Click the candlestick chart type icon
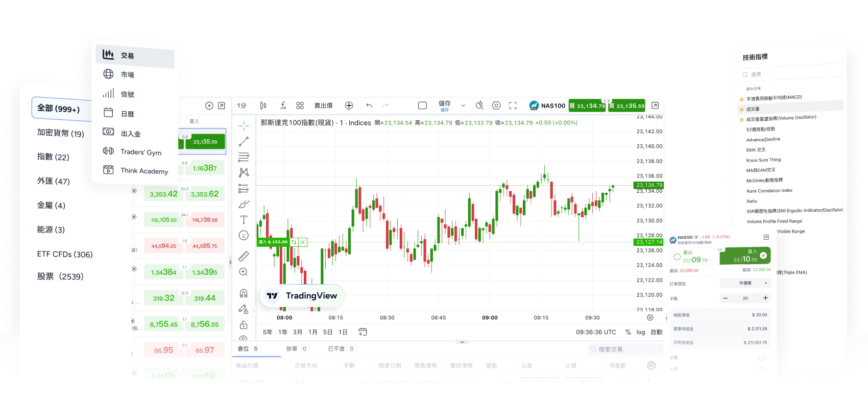 click(x=263, y=106)
